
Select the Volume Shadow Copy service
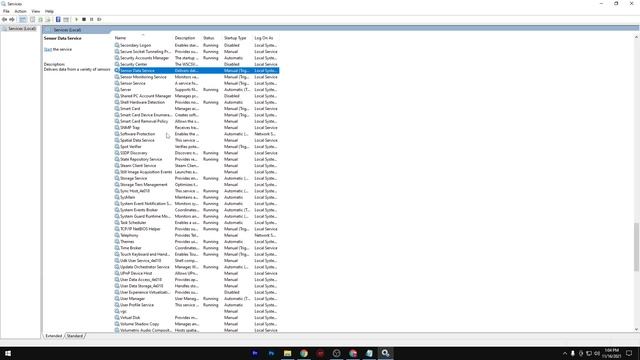pos(197,324)
